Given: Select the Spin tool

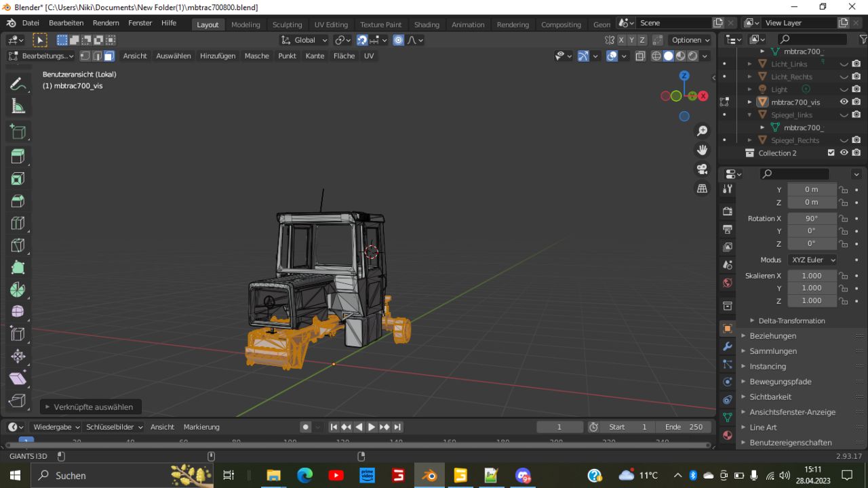Looking at the screenshot, I should coord(18,290).
